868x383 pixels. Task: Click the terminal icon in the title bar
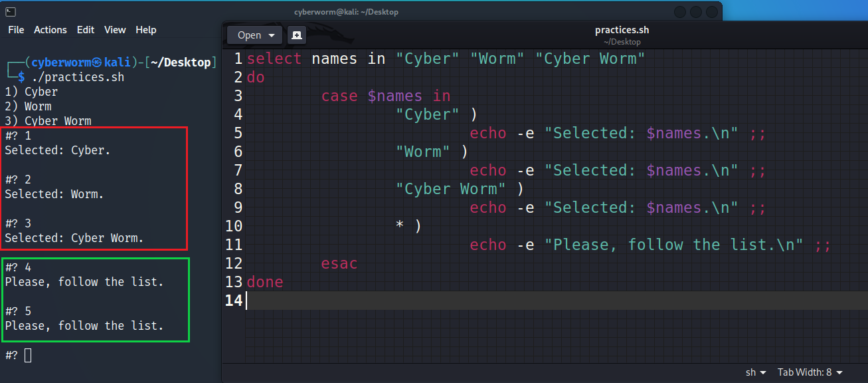tap(10, 11)
